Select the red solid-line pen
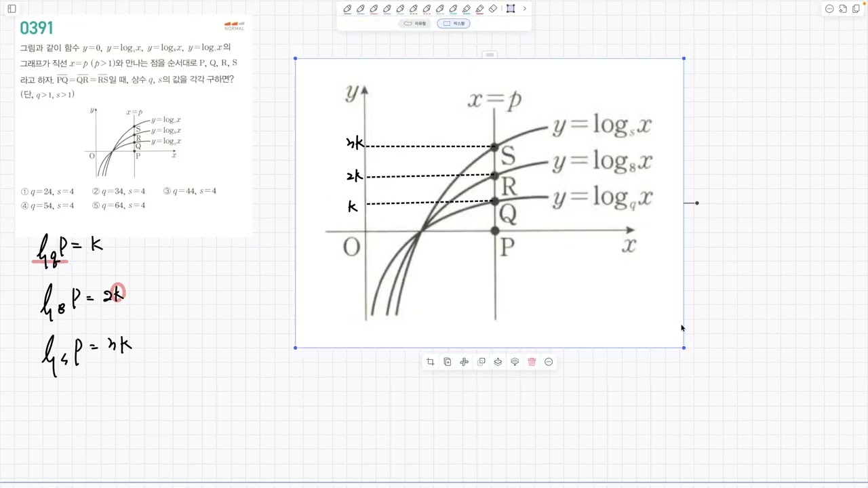Screen dimensions: 868x488 374,9
